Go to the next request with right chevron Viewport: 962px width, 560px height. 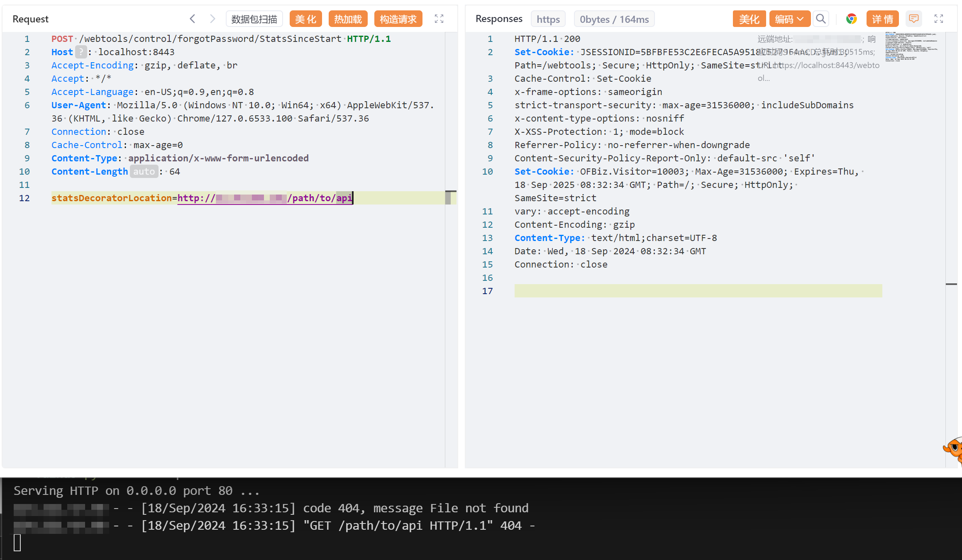(x=212, y=19)
